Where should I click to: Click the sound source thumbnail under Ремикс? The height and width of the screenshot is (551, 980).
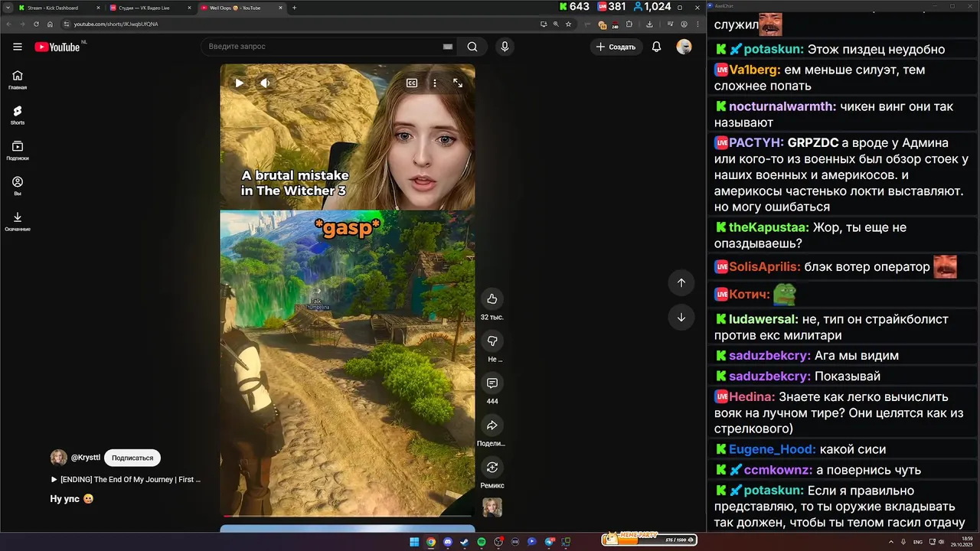coord(492,507)
